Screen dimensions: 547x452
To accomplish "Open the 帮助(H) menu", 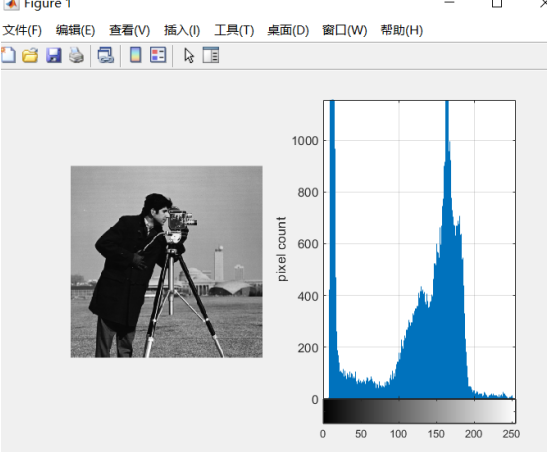I will (x=402, y=30).
